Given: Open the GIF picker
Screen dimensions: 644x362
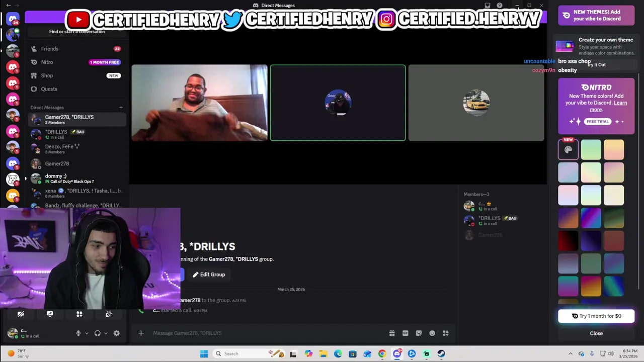Looking at the screenshot, I should [x=405, y=333].
